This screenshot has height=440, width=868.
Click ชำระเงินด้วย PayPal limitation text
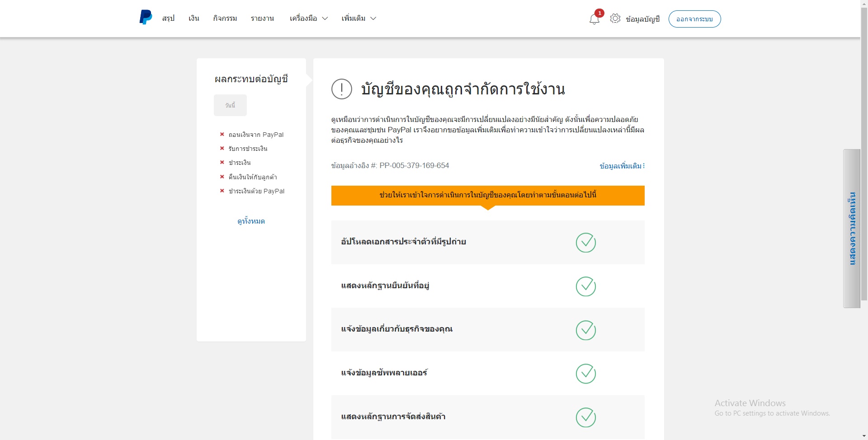pos(256,191)
